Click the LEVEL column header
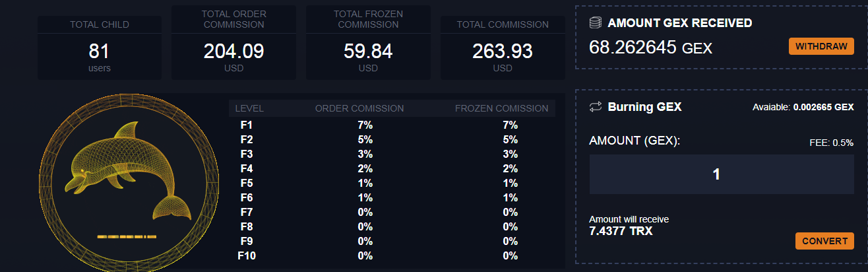Image resolution: width=868 pixels, height=272 pixels. tap(249, 108)
